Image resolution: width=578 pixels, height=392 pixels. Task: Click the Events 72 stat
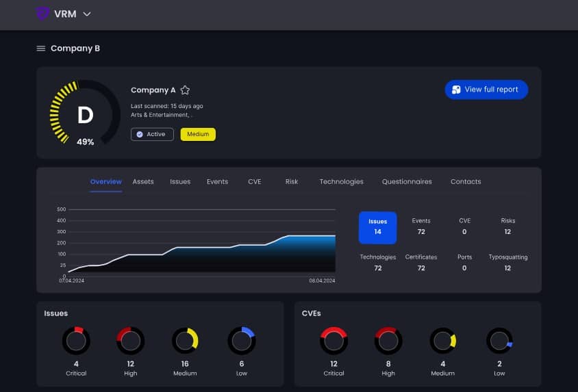point(421,226)
